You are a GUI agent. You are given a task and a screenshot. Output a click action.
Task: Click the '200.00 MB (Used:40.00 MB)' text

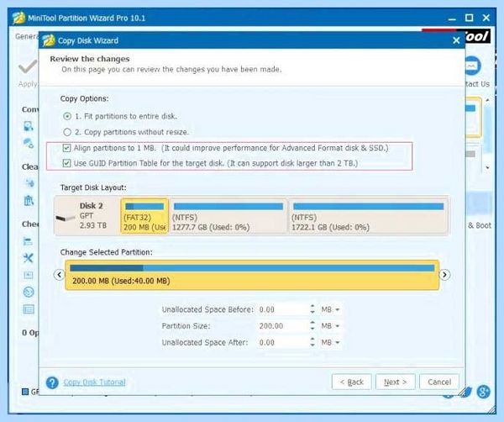coord(121,281)
